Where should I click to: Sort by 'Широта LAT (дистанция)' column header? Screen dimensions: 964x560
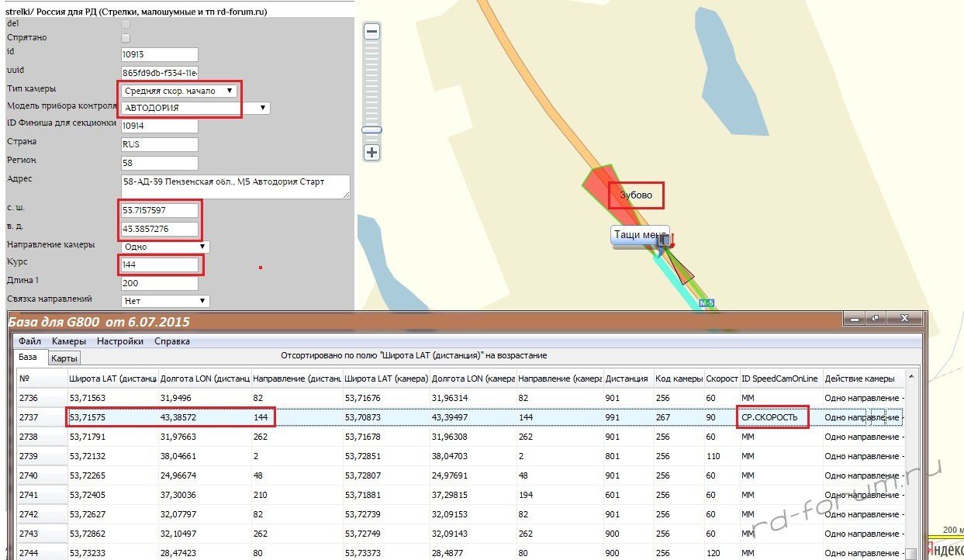click(112, 379)
